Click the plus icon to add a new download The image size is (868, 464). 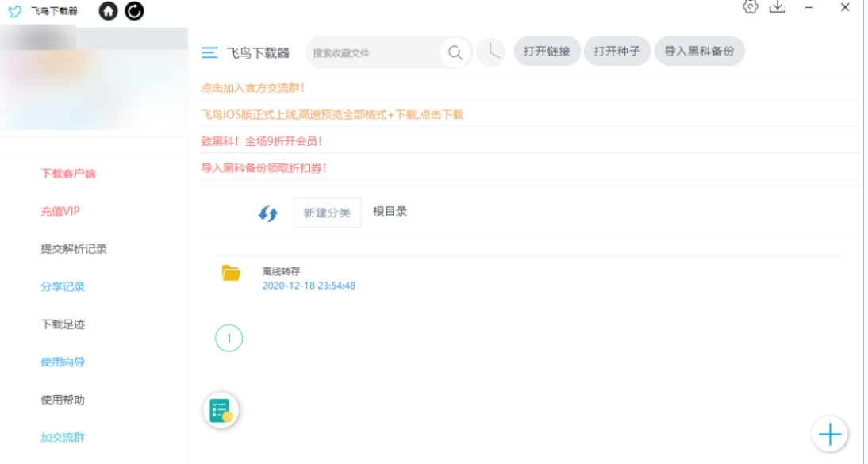tap(829, 434)
